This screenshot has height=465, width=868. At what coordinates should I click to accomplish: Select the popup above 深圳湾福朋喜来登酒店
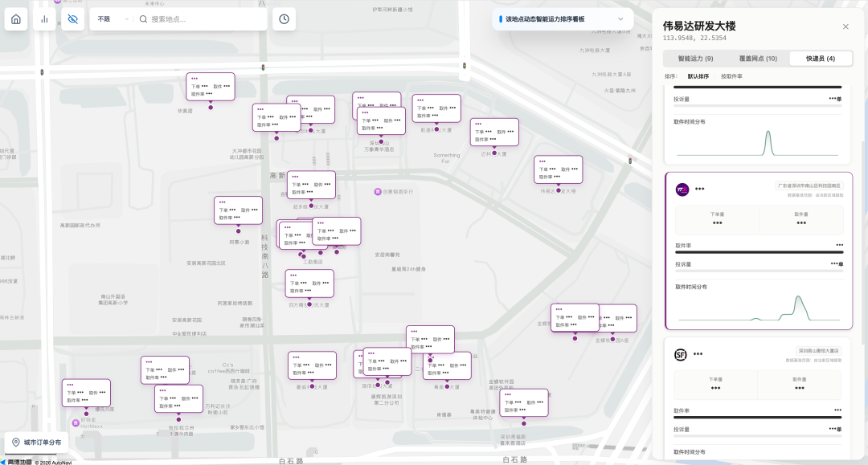[524, 403]
